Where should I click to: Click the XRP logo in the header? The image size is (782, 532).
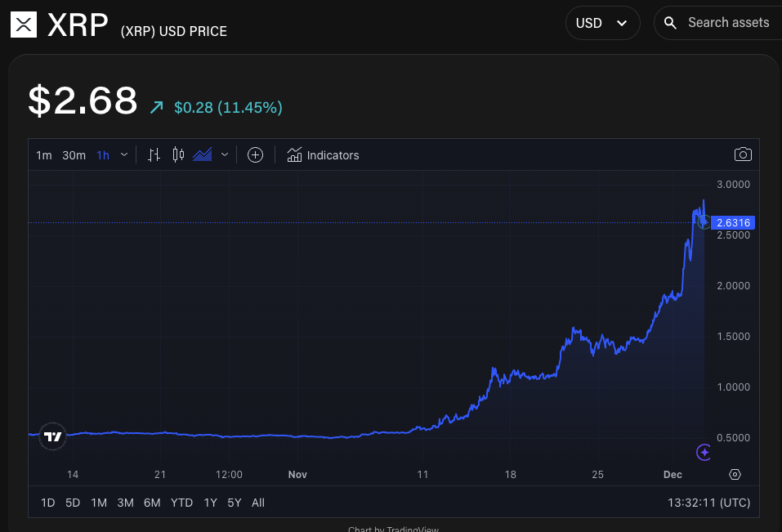pos(24,24)
